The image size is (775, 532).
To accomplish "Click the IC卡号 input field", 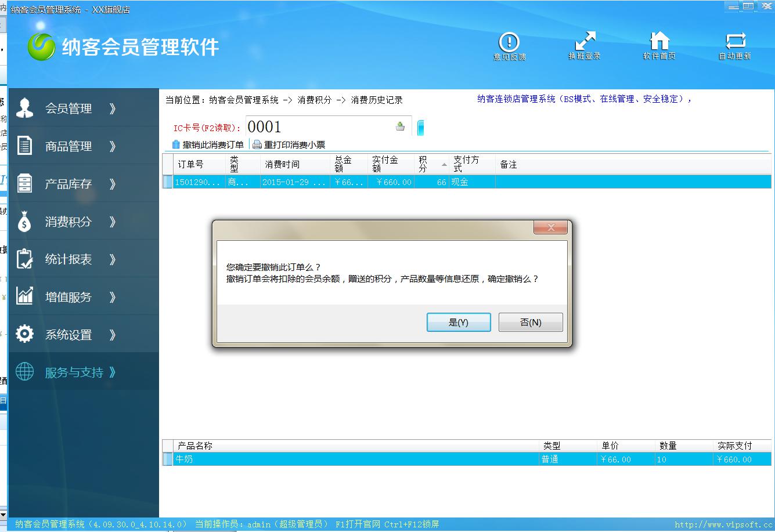I will [319, 126].
